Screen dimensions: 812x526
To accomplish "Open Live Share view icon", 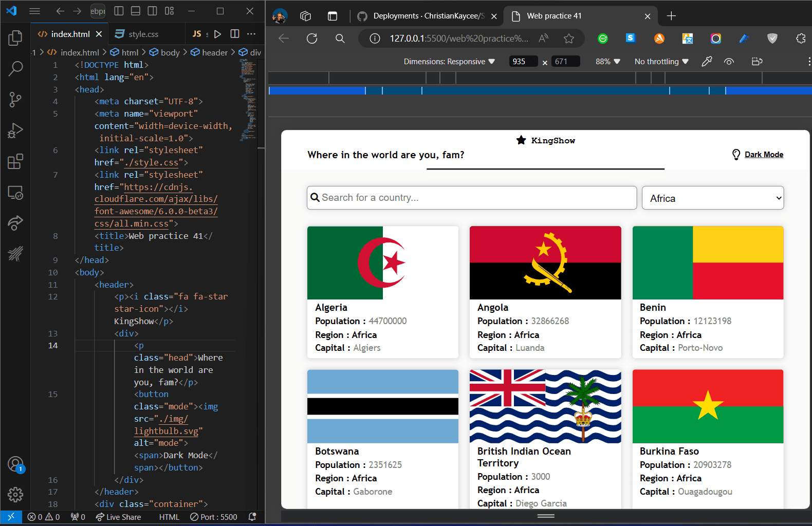I will click(x=15, y=223).
